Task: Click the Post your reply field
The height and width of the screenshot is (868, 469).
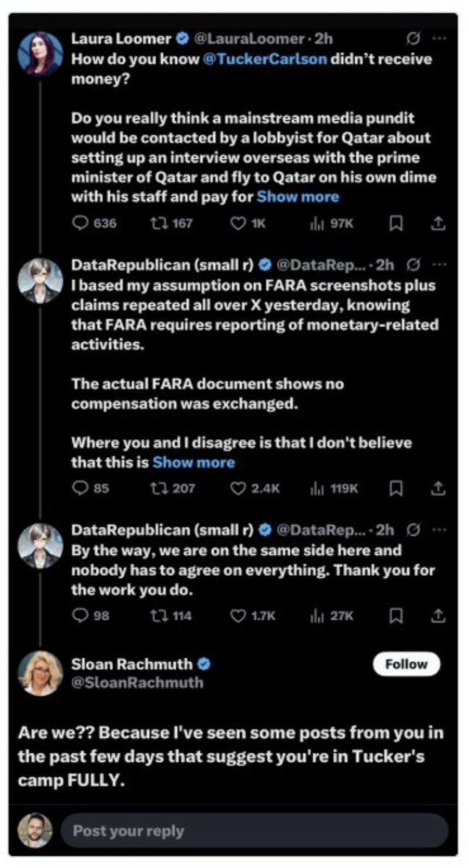Action: coord(253,830)
